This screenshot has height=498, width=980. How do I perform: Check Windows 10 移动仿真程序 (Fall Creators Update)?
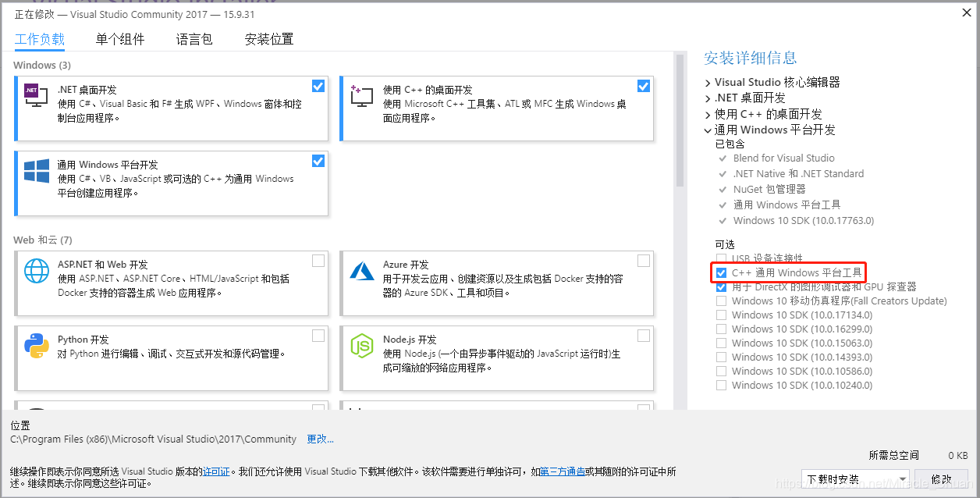[721, 301]
